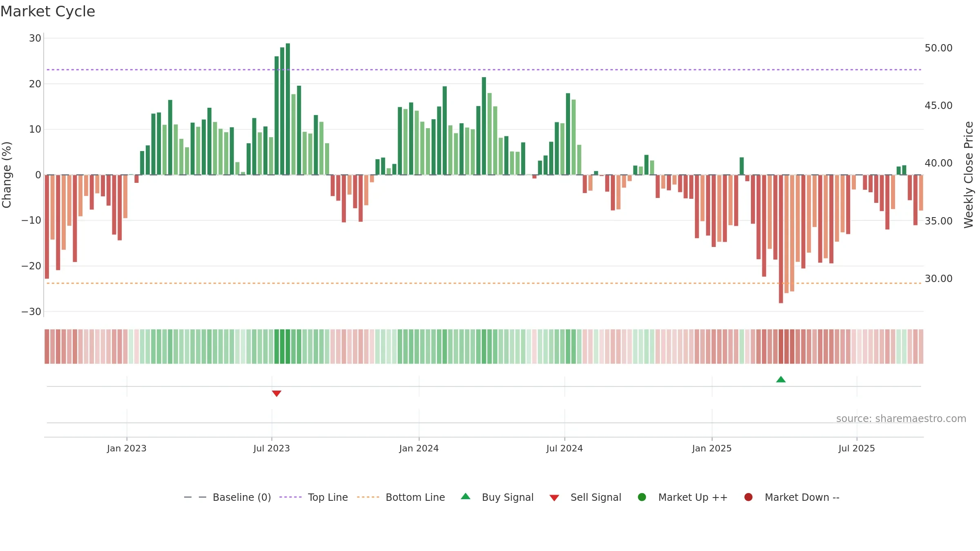This screenshot has width=980, height=551.
Task: Click the green circle icon in the legend
Action: point(642,497)
